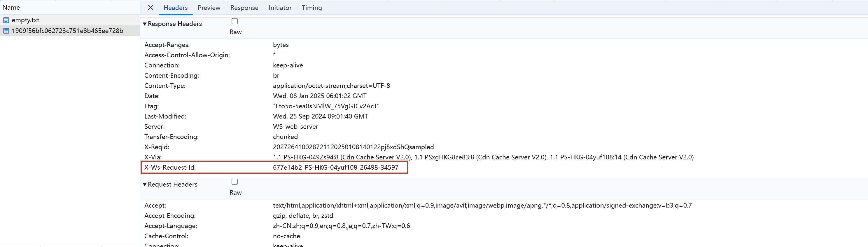Click the Accept-Language request header value
Viewport: 868px width, 247px height.
coord(341,226)
